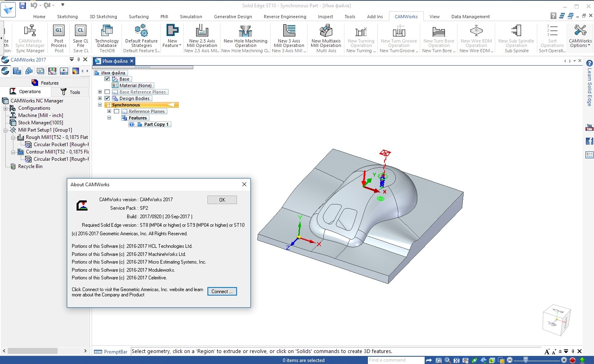Switch to the Sketching ribbon tab

click(x=67, y=17)
